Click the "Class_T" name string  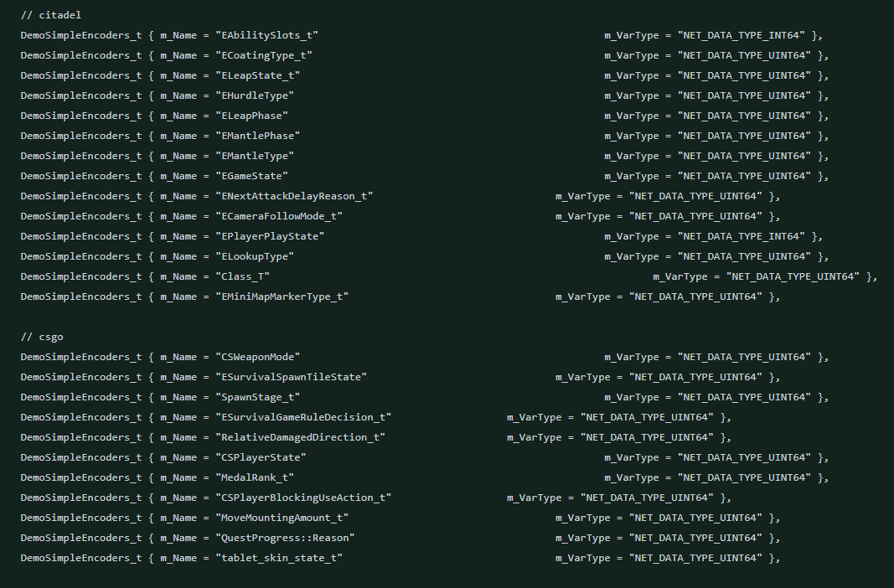click(242, 276)
